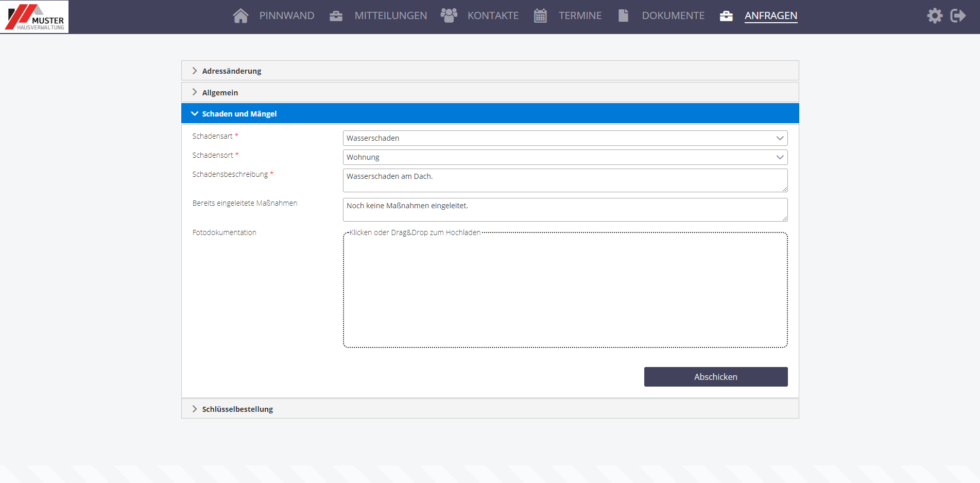This screenshot has width=980, height=483.
Task: Go to the TERMINE menu item
Action: (x=580, y=16)
